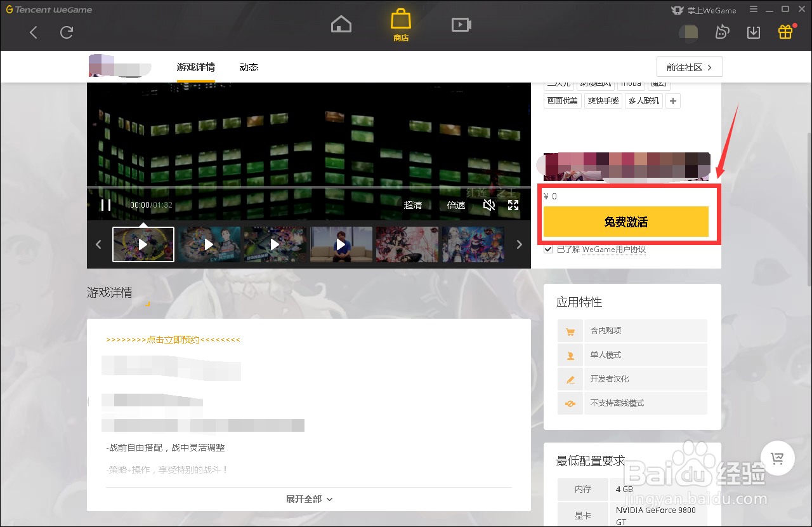Play the first selected video thumbnail
This screenshot has width=812, height=527.
point(143,244)
